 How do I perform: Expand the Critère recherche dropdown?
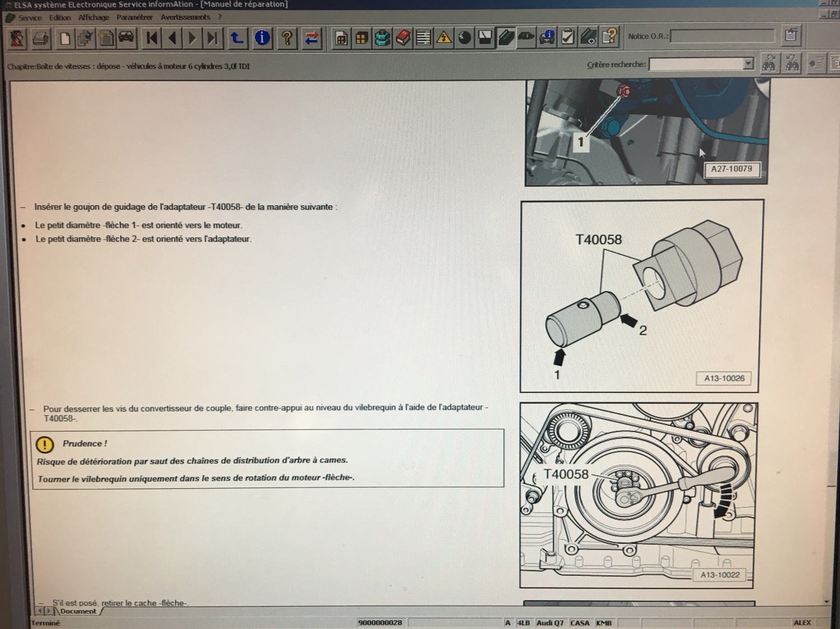748,64
